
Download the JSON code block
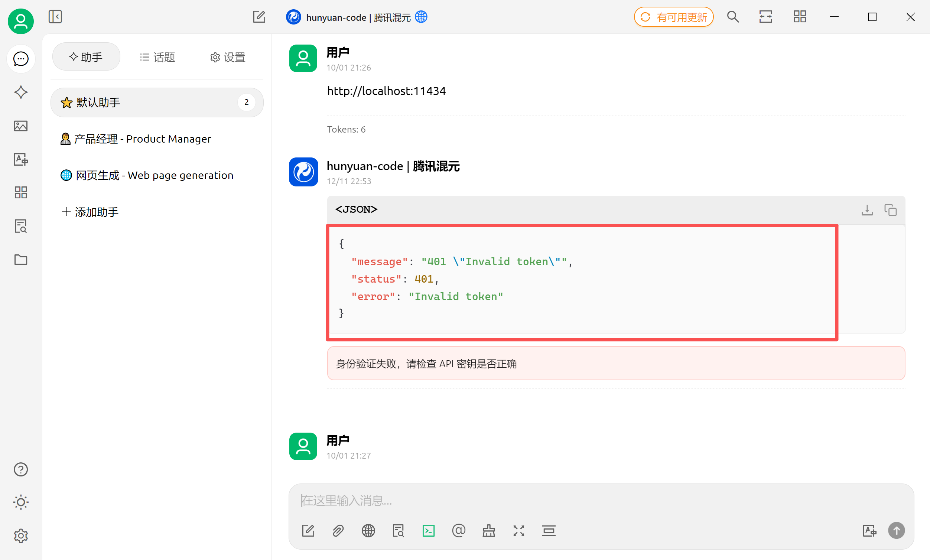click(867, 210)
